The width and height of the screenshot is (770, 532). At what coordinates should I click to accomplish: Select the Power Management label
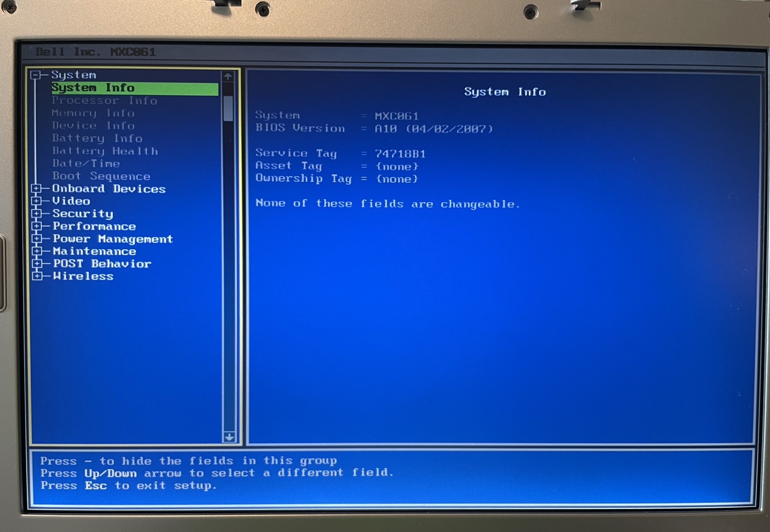coord(113,239)
